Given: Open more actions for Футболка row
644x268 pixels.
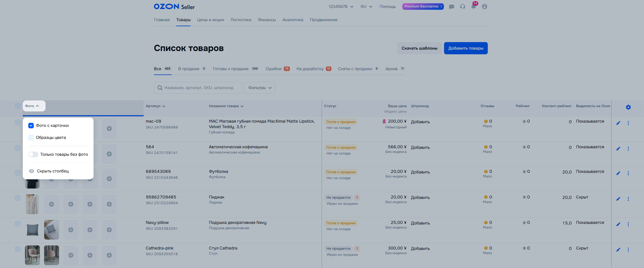Looking at the screenshot, I should click(x=628, y=173).
